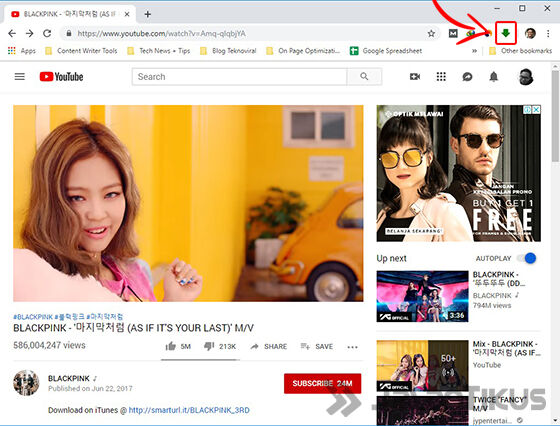Open the Chrome profile avatar
This screenshot has height=426, width=560.
point(530,34)
